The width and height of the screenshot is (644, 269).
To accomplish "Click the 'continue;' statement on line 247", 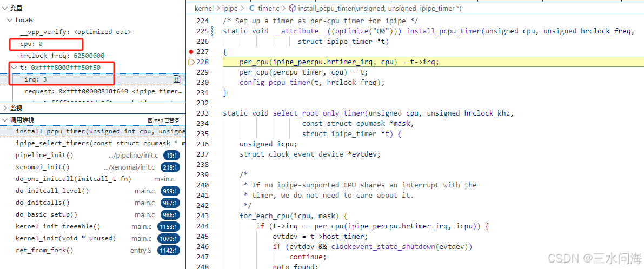I will pyautogui.click(x=308, y=257).
